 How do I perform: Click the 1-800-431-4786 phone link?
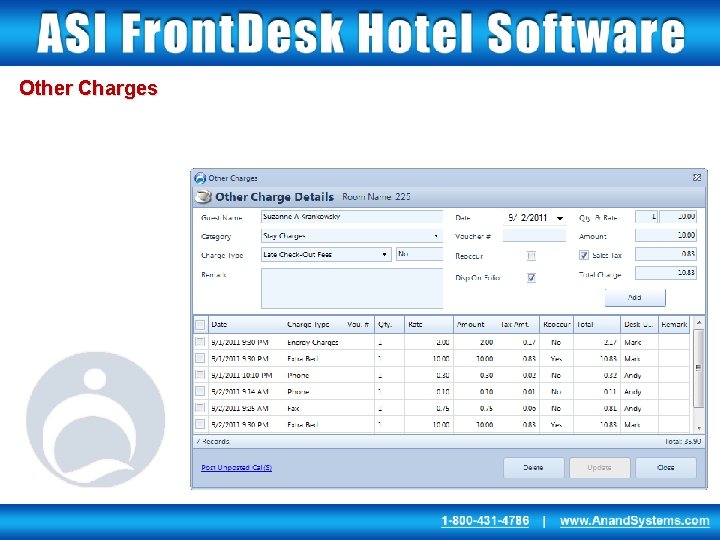(485, 521)
